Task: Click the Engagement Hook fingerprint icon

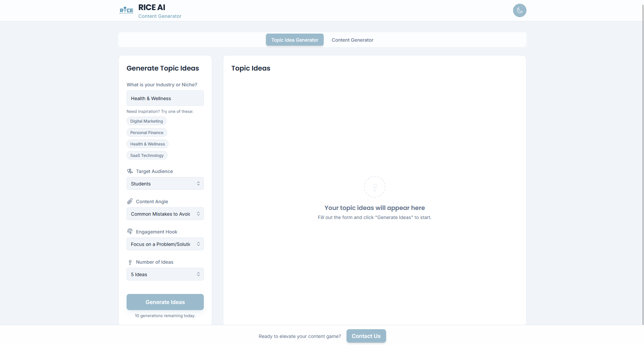Action: pos(130,232)
